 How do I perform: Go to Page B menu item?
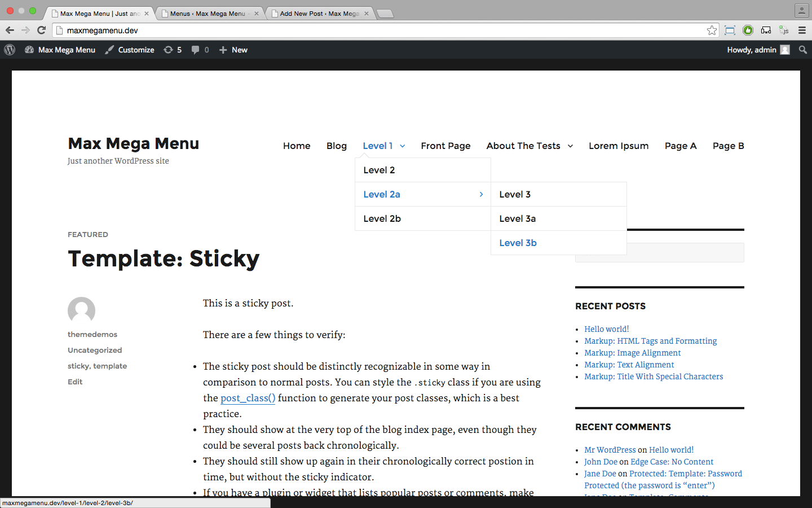pyautogui.click(x=729, y=146)
